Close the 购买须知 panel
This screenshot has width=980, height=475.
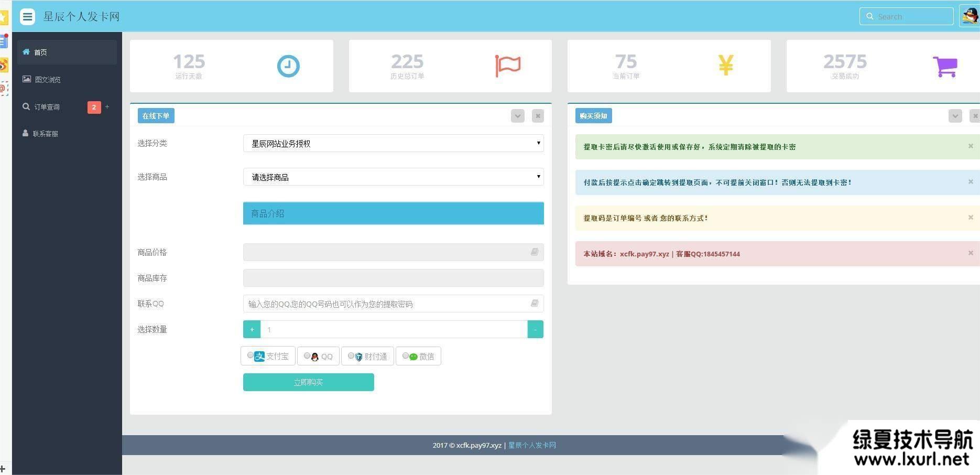point(975,116)
